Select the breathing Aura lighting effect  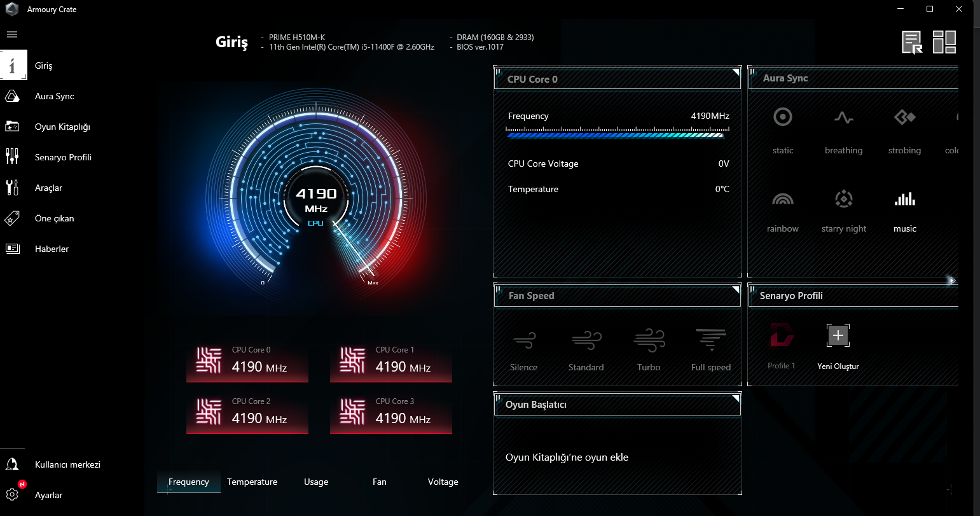[x=844, y=130]
